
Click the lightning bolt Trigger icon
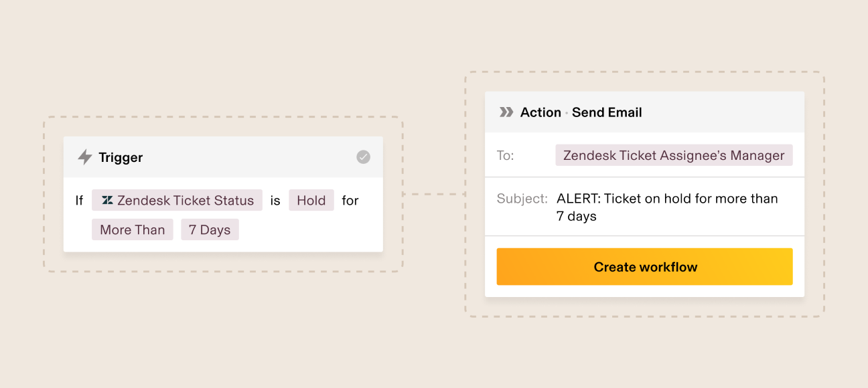coord(84,157)
